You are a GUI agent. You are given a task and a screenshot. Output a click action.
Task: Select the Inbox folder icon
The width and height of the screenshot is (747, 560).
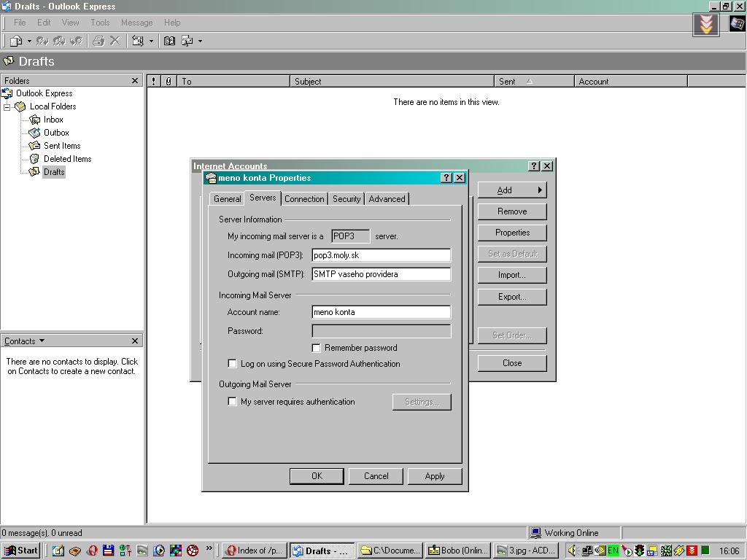coord(34,120)
